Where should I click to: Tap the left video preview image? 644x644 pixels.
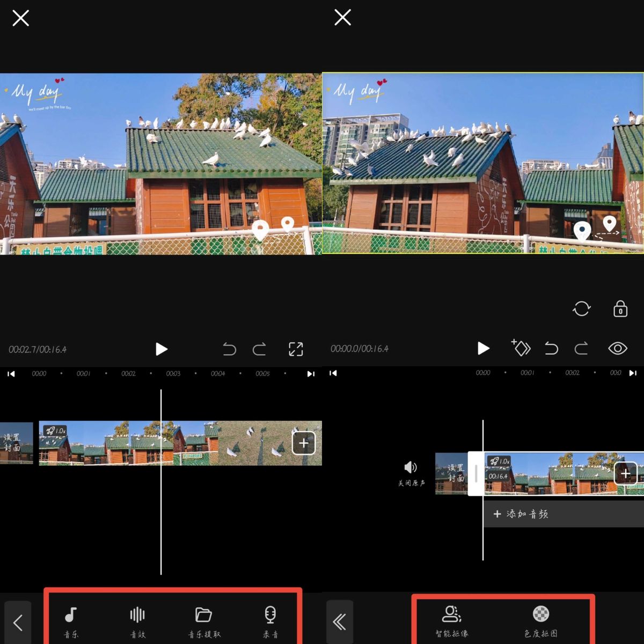tap(161, 164)
